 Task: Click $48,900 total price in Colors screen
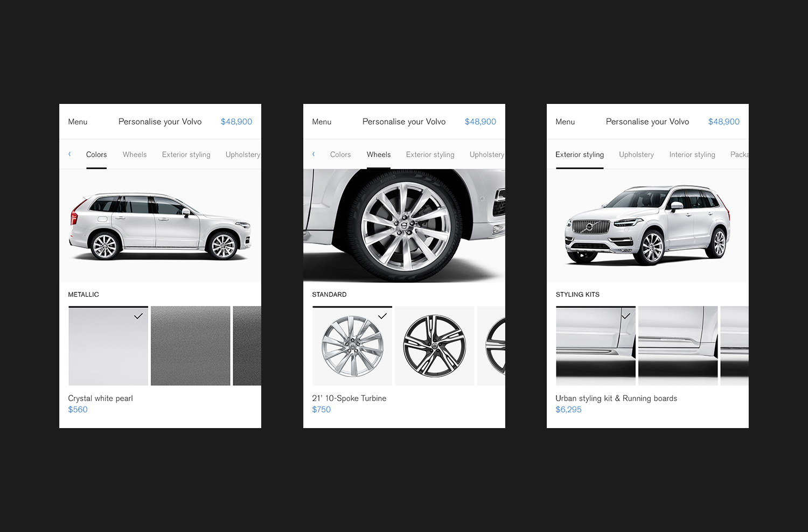236,122
